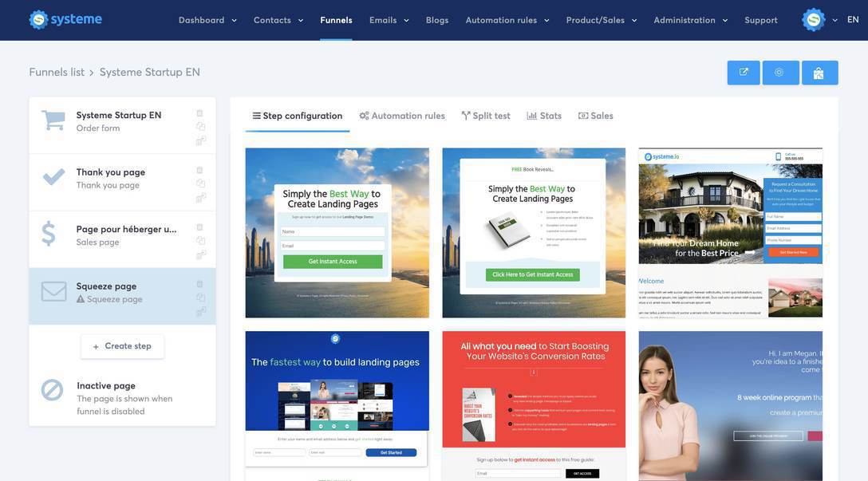Duplicate the Page pour héberger step
The width and height of the screenshot is (868, 481).
(200, 240)
